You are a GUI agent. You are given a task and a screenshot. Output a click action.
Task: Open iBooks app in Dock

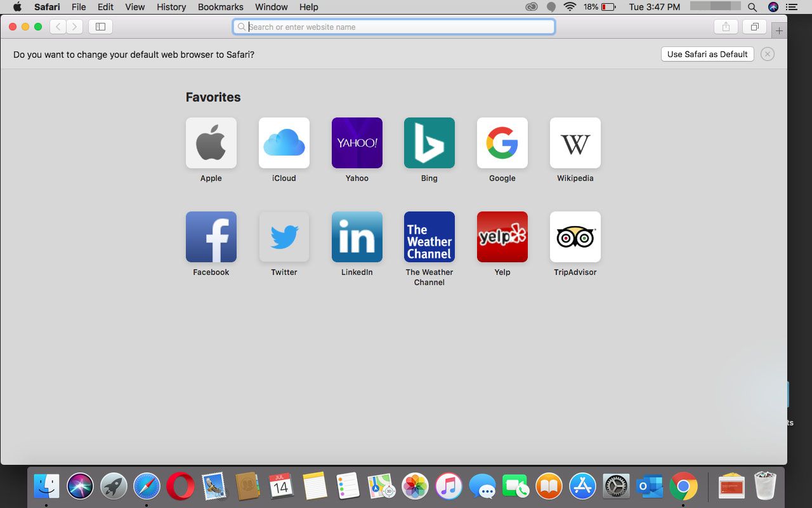[x=549, y=487]
